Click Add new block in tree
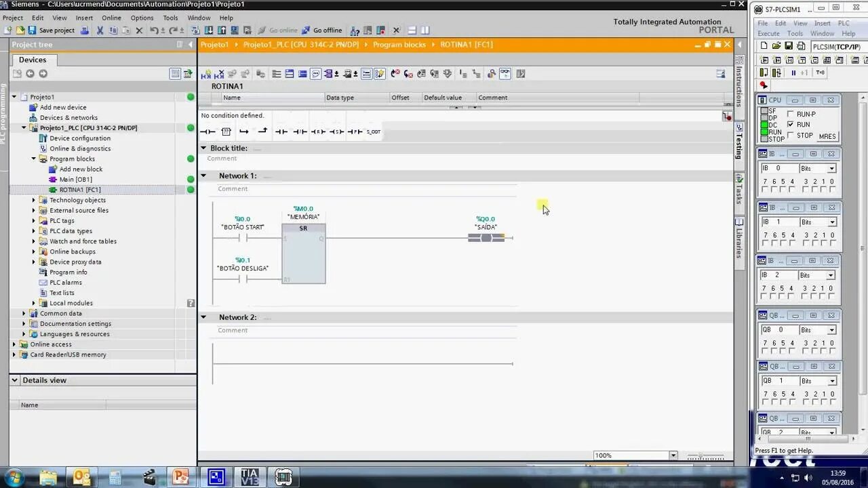 pyautogui.click(x=81, y=169)
